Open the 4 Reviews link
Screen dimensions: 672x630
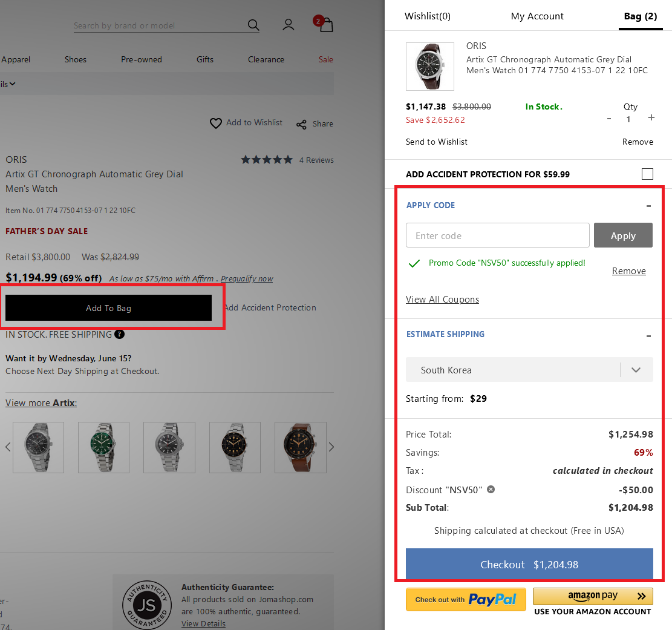[316, 160]
